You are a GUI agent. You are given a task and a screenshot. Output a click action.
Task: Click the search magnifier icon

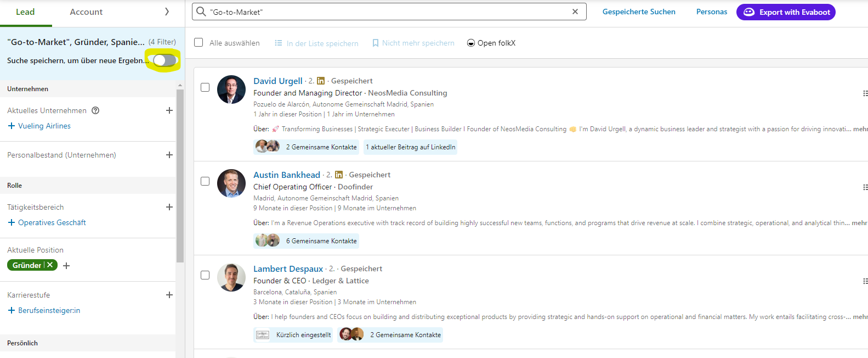[x=201, y=12]
